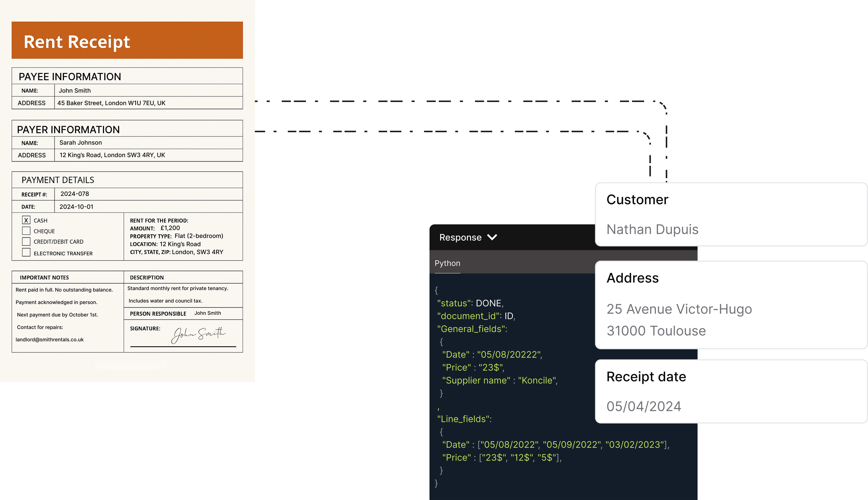Enable the ELECTRONIC TRANSFER checkbox

point(26,252)
